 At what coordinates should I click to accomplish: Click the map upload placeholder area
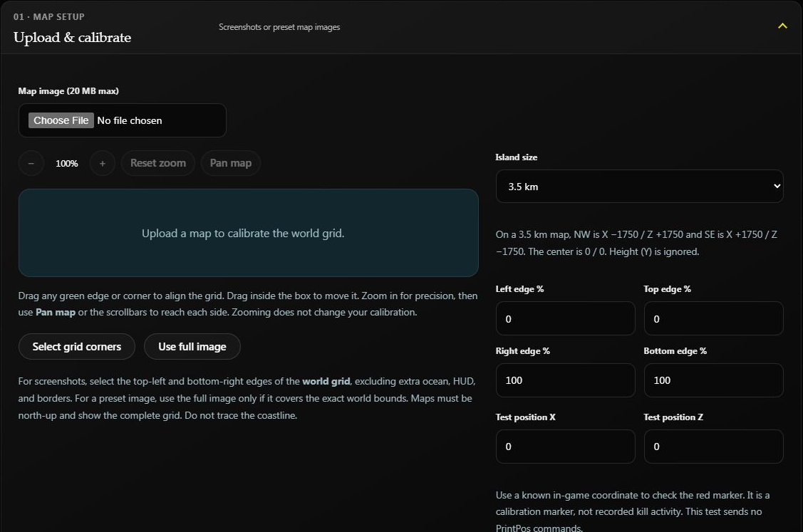coord(249,233)
